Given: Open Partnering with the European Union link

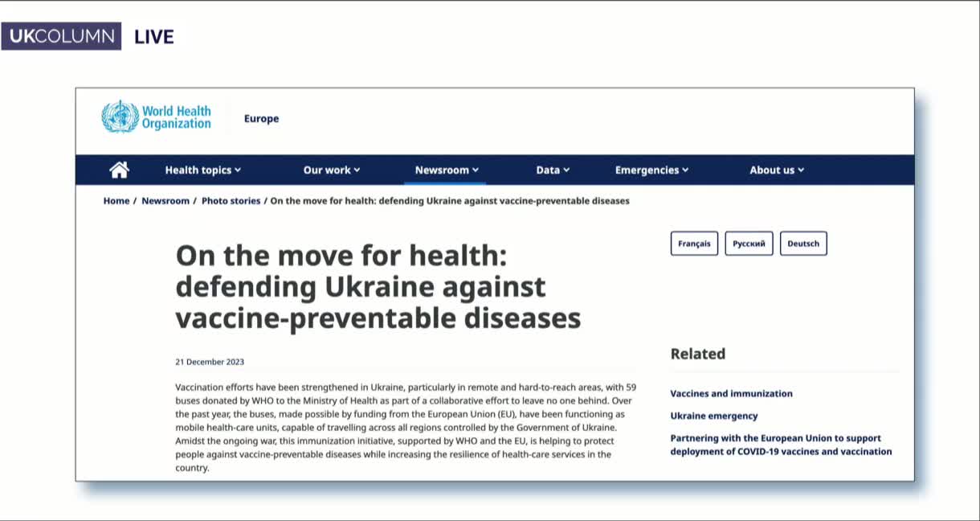Looking at the screenshot, I should coord(781,445).
